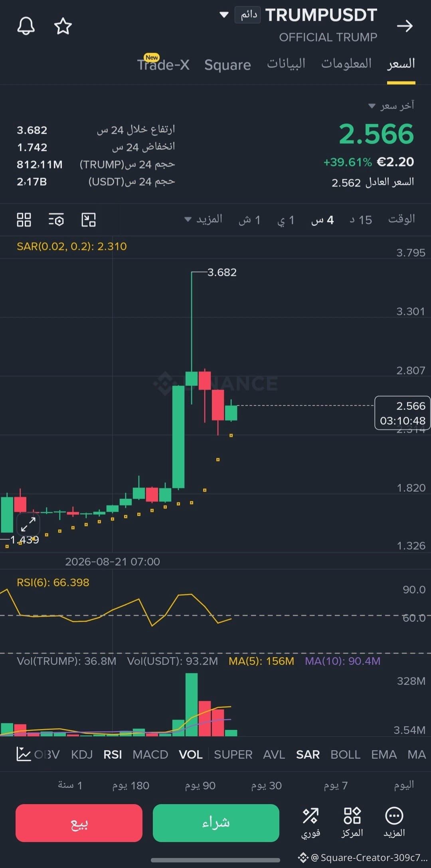The width and height of the screenshot is (431, 868).
Task: Tap the chart drawing tools icon
Action: click(x=89, y=220)
